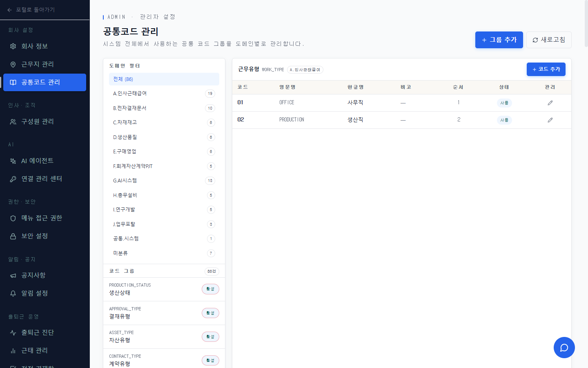This screenshot has width=588, height=368.
Task: Filter by D.생산품질 domain
Action: [x=164, y=137]
